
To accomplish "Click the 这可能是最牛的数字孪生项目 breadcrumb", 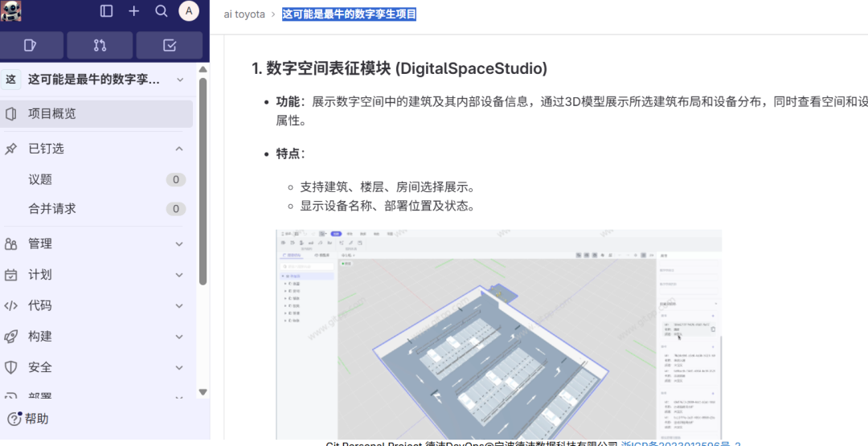I will [350, 14].
